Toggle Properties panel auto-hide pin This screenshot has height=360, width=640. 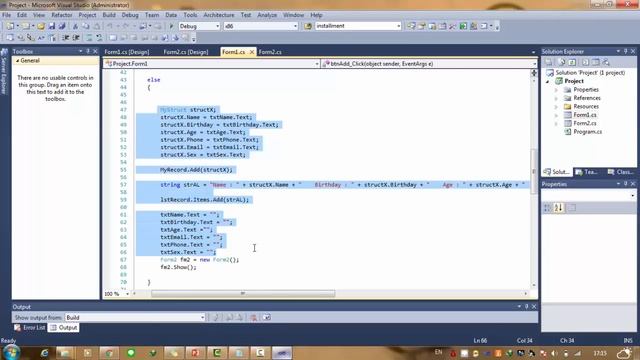point(626,184)
